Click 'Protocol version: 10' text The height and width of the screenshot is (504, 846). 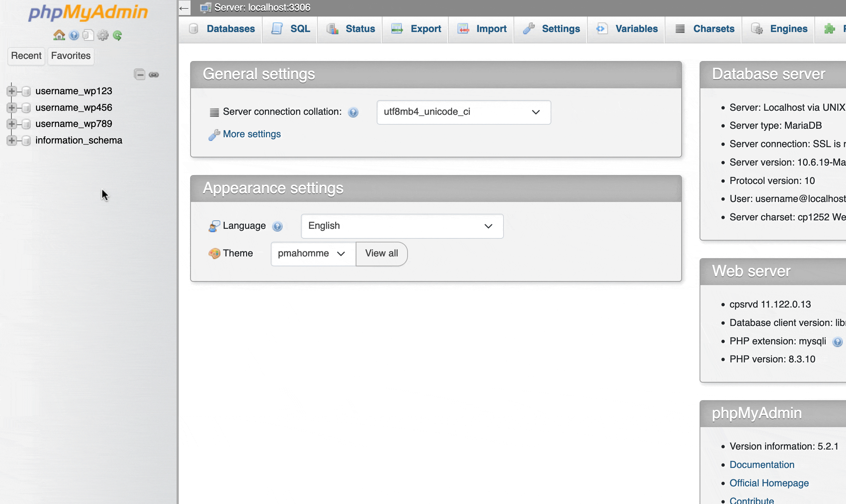(772, 181)
